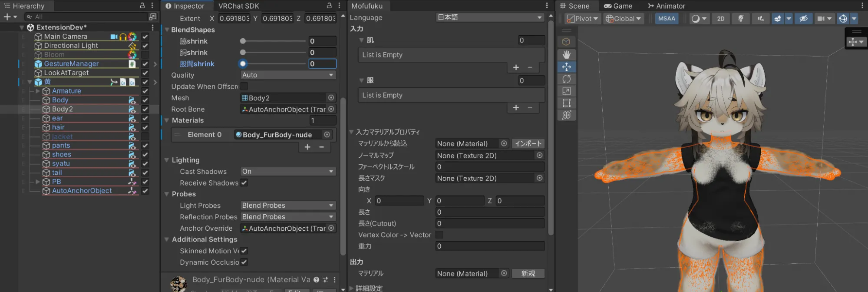This screenshot has width=868, height=292.
Task: Switch to the VRChat SDK tab
Action: (238, 6)
